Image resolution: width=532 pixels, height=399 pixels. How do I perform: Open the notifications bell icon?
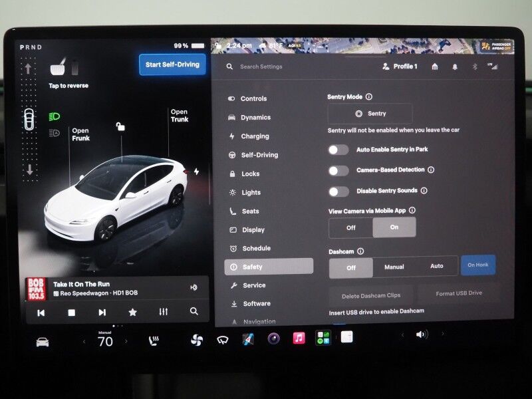(x=455, y=67)
